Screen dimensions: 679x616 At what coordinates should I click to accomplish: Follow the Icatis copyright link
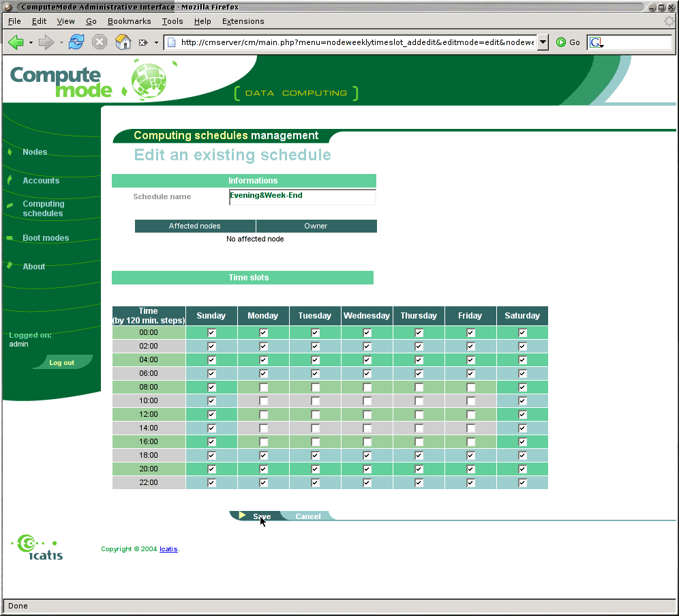168,549
